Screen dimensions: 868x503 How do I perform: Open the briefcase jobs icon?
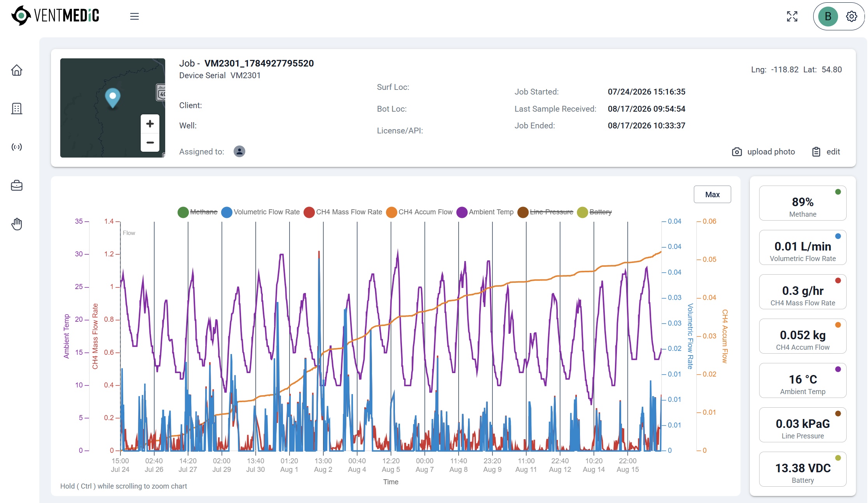[x=17, y=186]
